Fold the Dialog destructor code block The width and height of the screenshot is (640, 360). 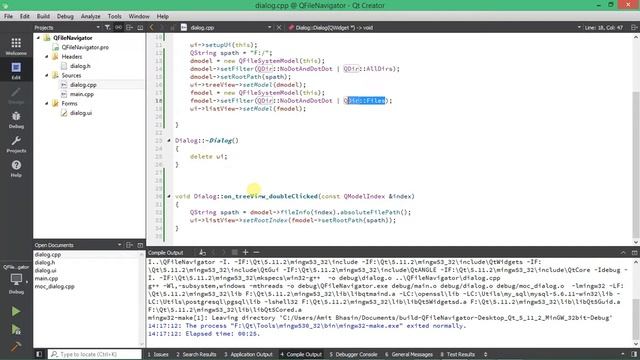(169, 140)
